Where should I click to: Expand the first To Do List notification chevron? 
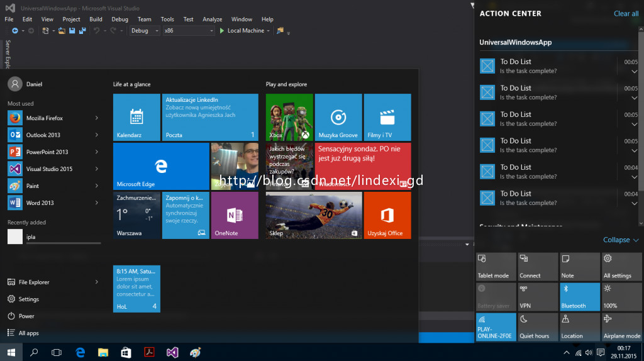[x=634, y=72]
